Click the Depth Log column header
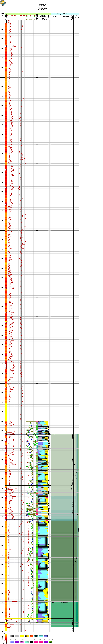 point(2,15)
